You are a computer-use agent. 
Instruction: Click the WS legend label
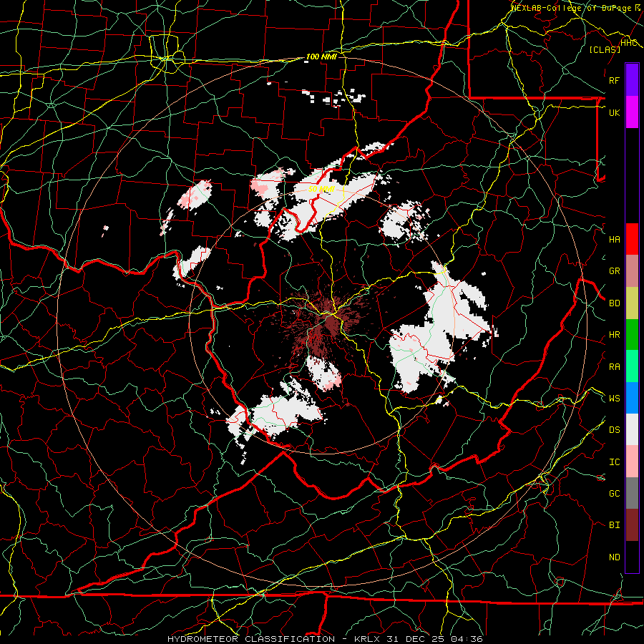[x=614, y=398]
